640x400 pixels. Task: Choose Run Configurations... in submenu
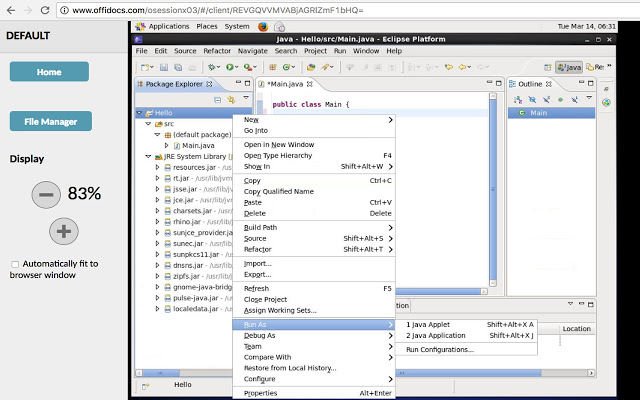coord(469,350)
